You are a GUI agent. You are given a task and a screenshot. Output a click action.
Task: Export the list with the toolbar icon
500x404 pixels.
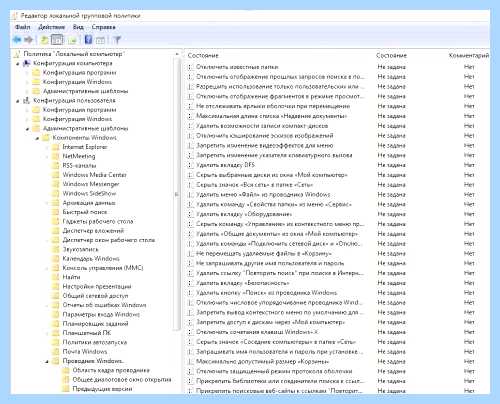(x=73, y=40)
